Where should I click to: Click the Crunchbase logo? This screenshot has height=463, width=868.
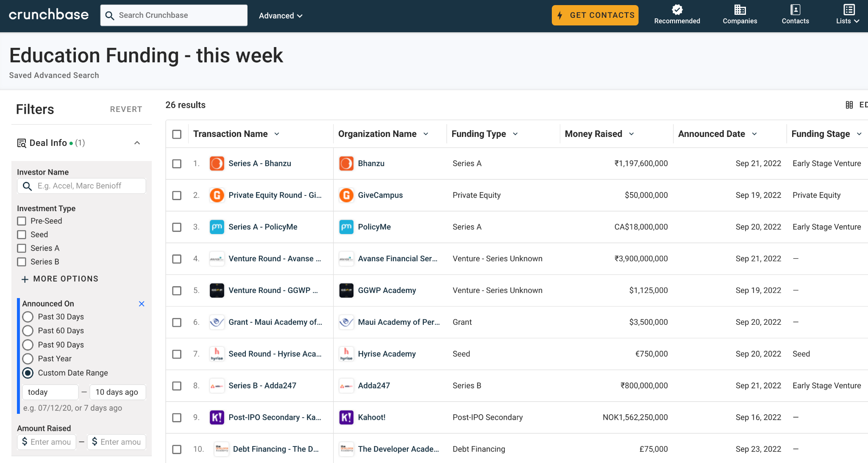(49, 14)
